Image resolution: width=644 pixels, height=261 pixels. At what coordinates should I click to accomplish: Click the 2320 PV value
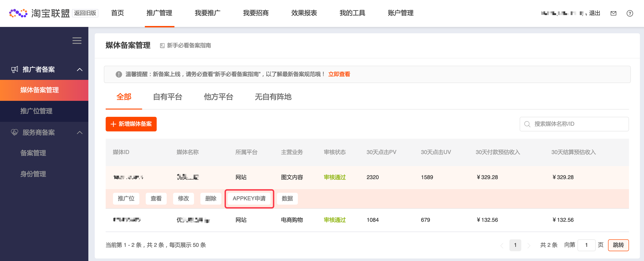(373, 177)
